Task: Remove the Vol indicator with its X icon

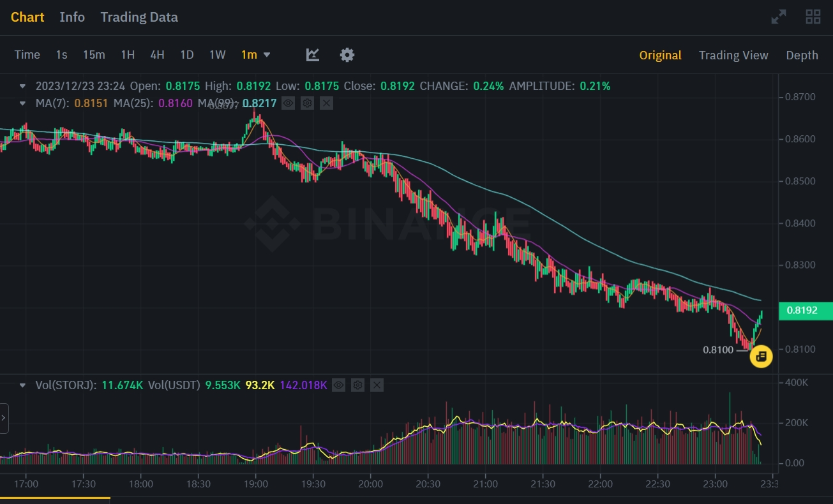Action: click(376, 385)
